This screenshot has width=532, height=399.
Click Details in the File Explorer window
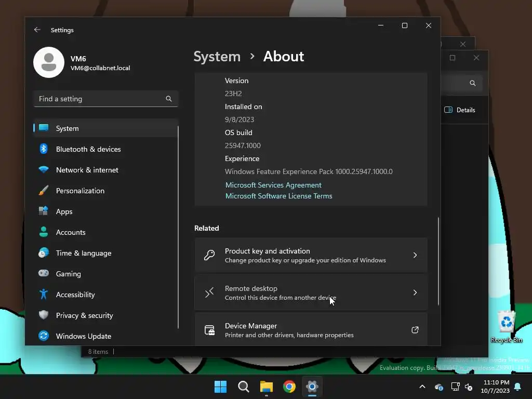coord(460,110)
